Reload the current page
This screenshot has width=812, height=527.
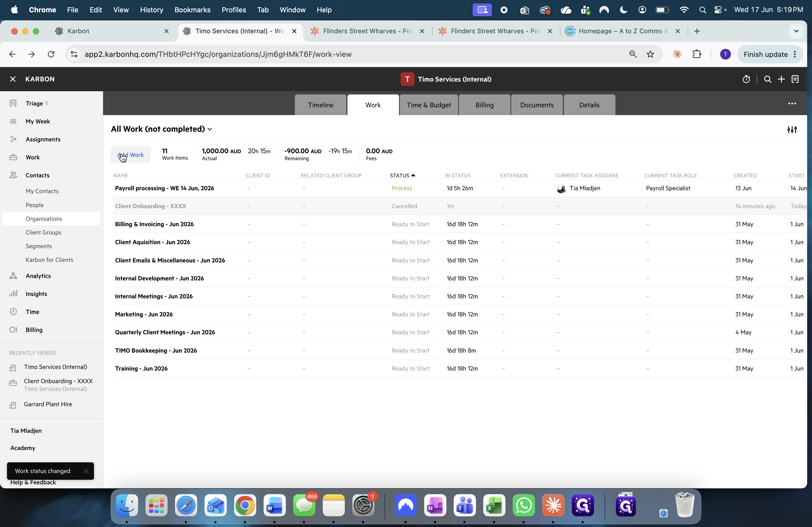click(51, 54)
